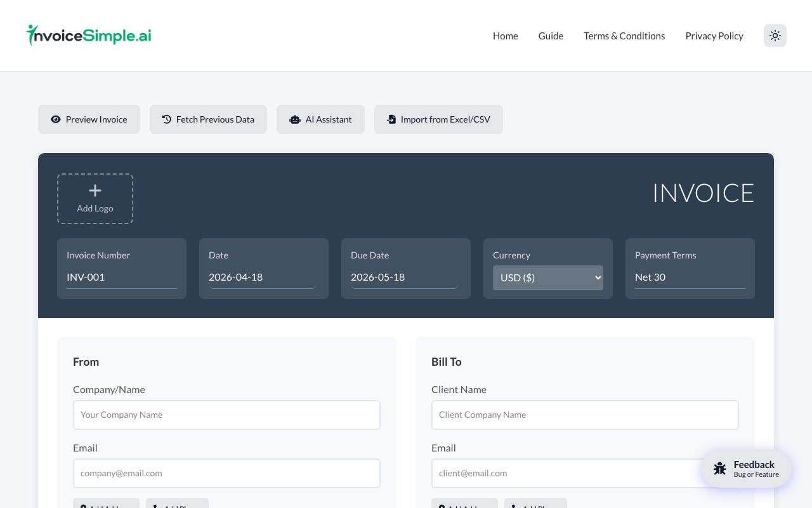Open the Guide page
Screen dimensions: 812x508
(551, 36)
